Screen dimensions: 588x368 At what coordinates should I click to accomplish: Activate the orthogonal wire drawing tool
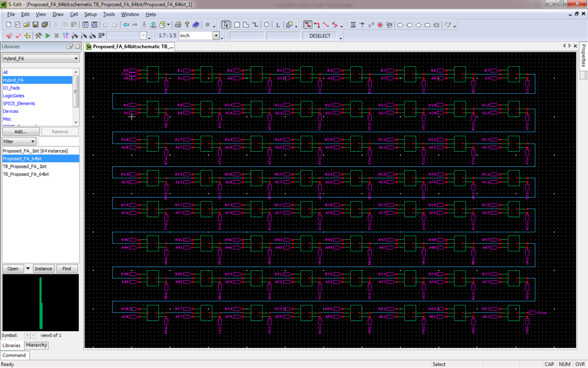click(308, 24)
